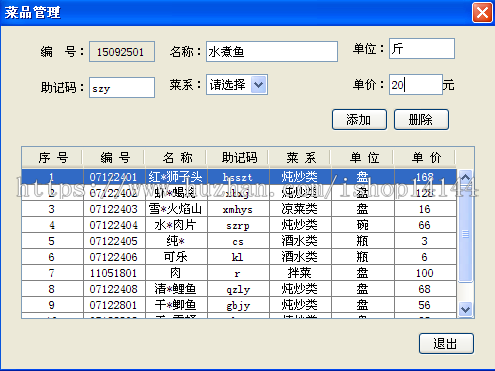The height and width of the screenshot is (371, 495).
Task: Select the cell 11051801
Action: [x=114, y=273]
